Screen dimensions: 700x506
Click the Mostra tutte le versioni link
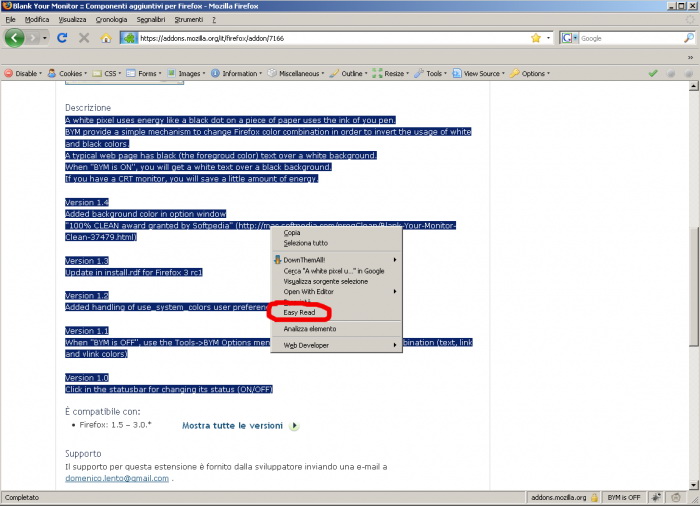pyautogui.click(x=232, y=426)
